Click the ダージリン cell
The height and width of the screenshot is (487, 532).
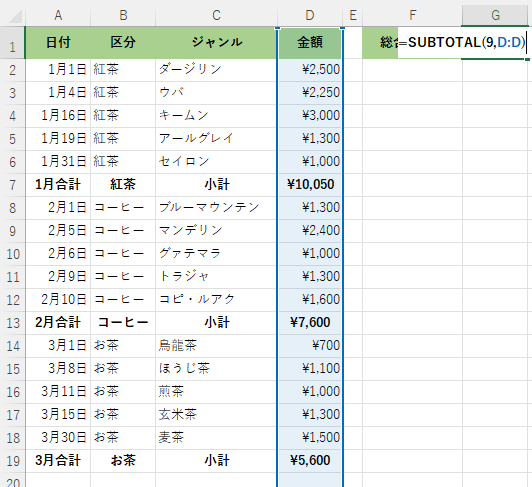(x=216, y=70)
